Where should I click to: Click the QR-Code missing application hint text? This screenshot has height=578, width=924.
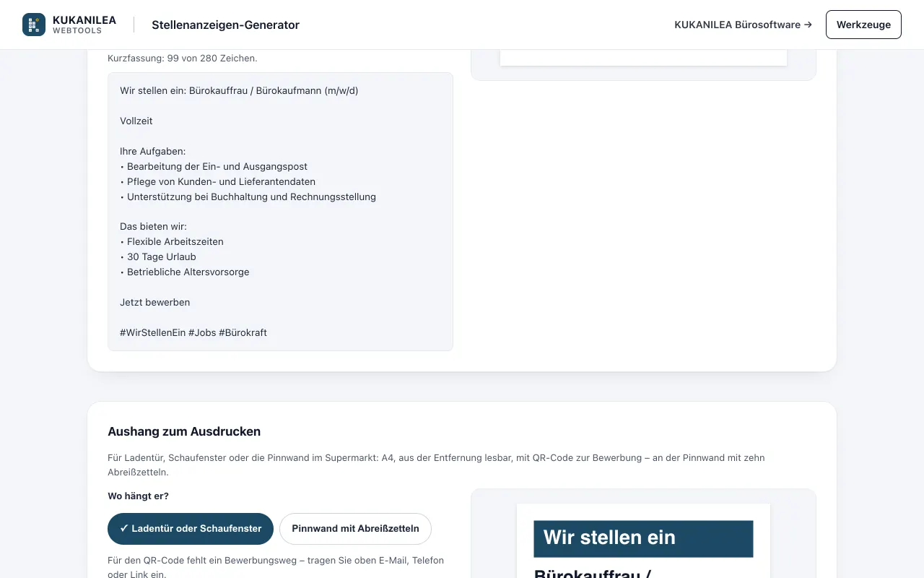[276, 567]
